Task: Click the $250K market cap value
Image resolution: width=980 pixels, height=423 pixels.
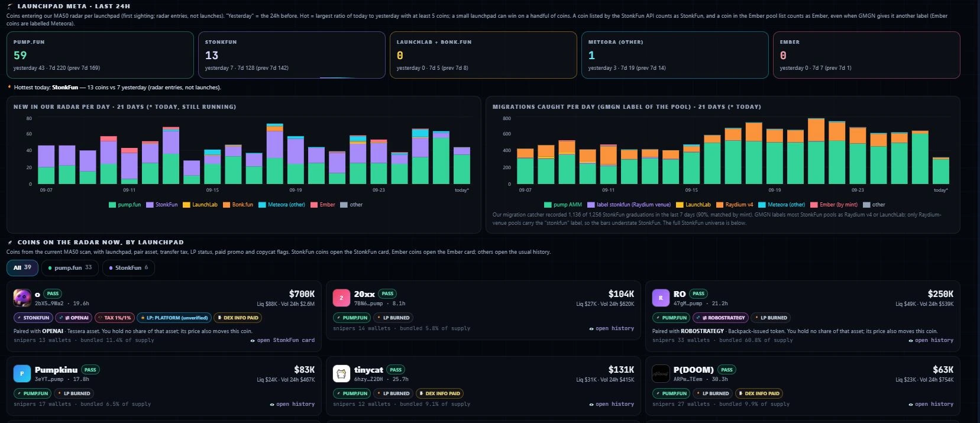Action: pyautogui.click(x=940, y=294)
